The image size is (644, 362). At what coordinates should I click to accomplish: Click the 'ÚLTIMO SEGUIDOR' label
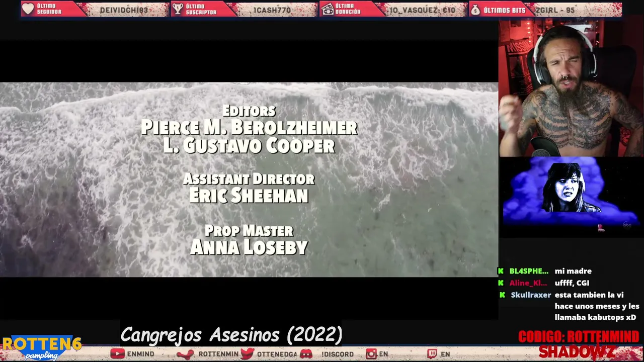click(49, 9)
